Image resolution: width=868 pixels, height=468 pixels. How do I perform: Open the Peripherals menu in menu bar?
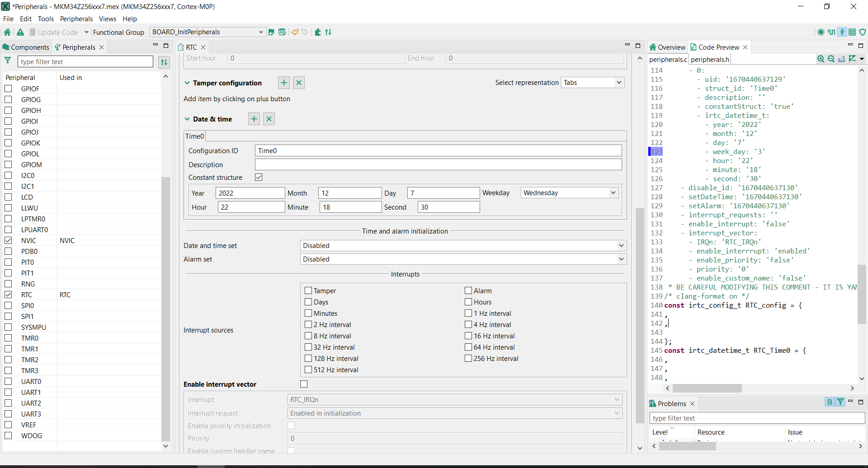coord(76,19)
